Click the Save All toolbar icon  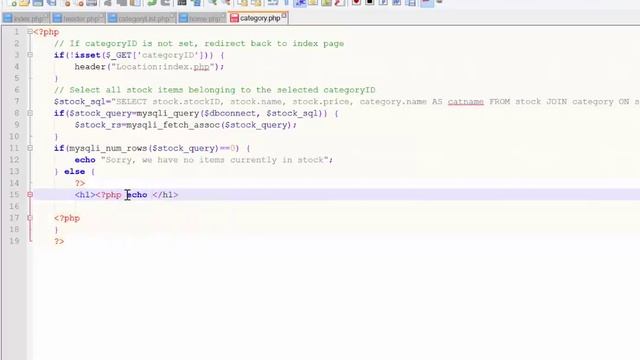point(52,3)
